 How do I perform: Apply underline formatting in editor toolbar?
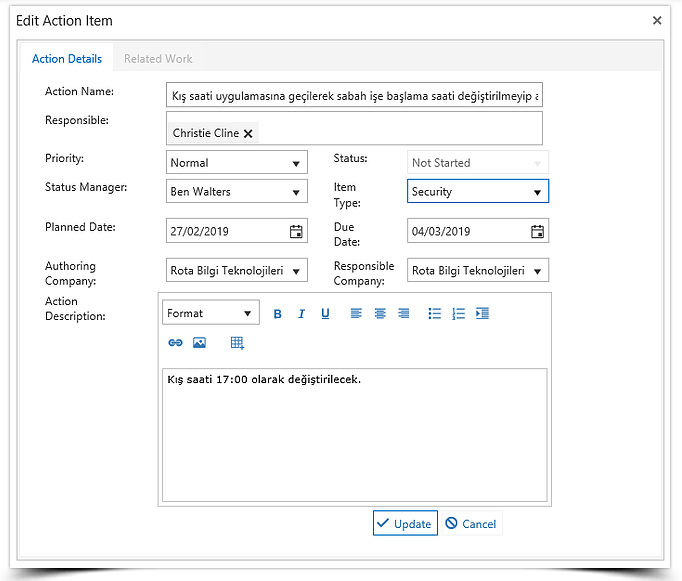coord(325,314)
